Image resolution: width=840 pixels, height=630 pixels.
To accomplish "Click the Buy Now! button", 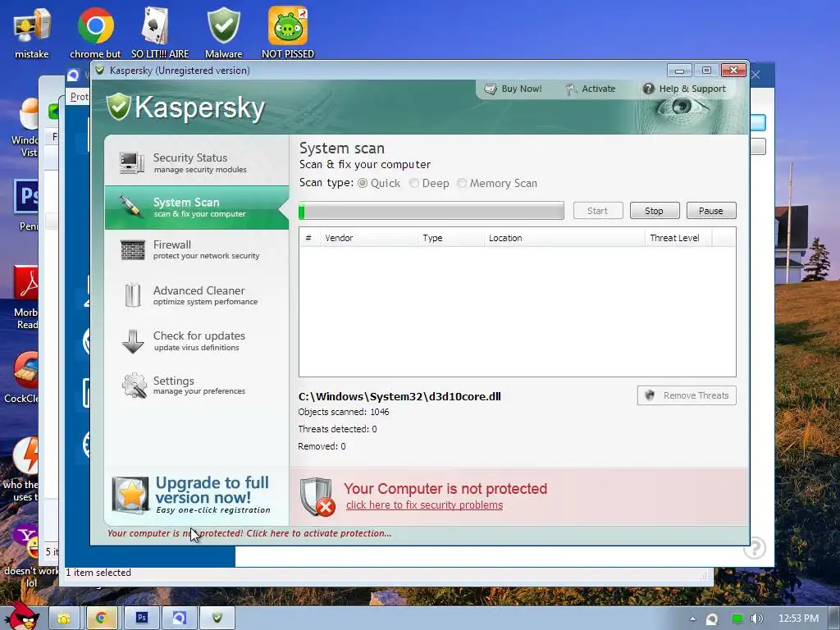I will click(x=514, y=89).
